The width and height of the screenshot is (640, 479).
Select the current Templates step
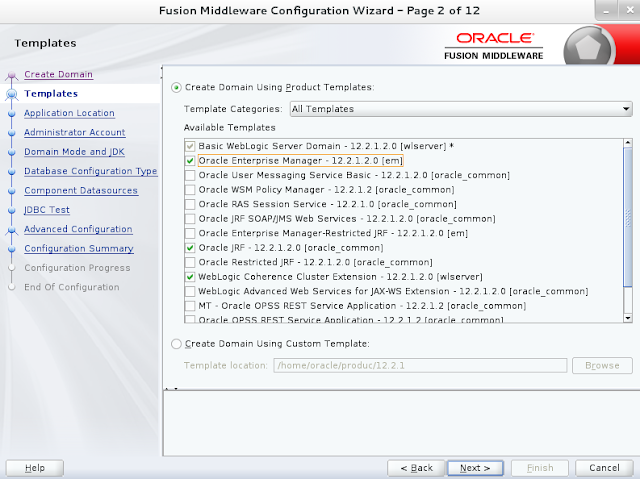(51, 94)
